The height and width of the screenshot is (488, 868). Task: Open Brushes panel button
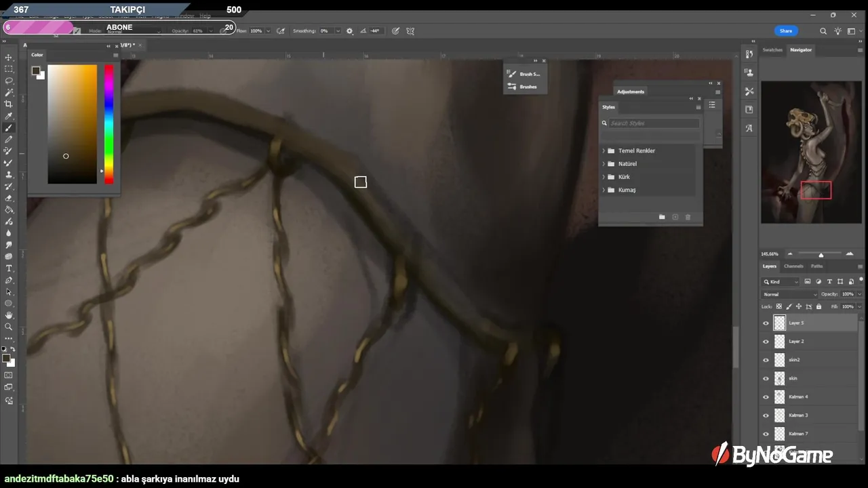point(524,87)
